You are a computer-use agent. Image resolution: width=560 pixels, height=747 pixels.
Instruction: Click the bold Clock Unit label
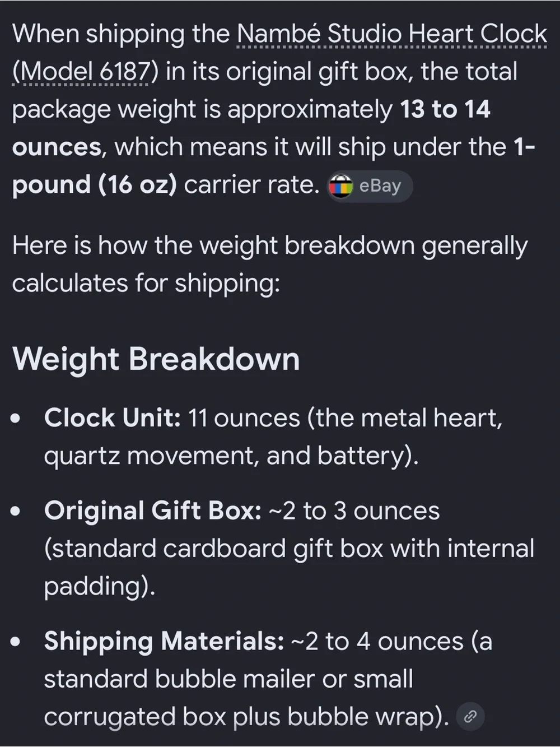pos(112,418)
